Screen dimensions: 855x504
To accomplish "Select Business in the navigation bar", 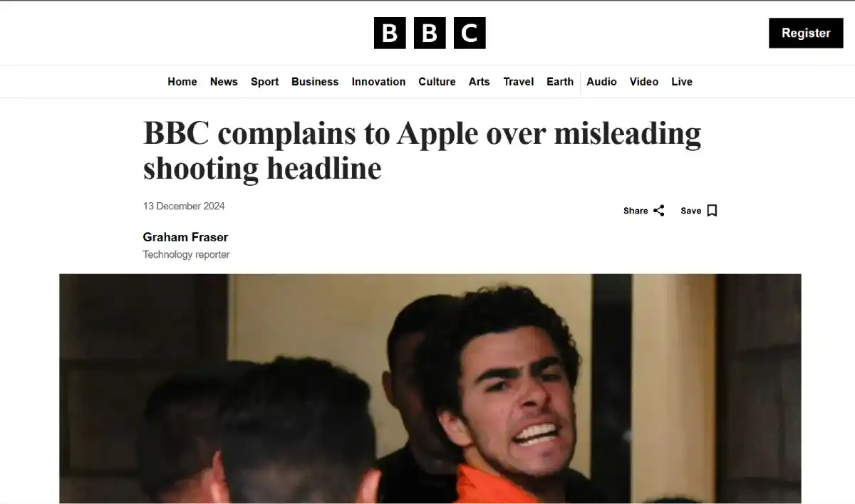I will coord(315,82).
